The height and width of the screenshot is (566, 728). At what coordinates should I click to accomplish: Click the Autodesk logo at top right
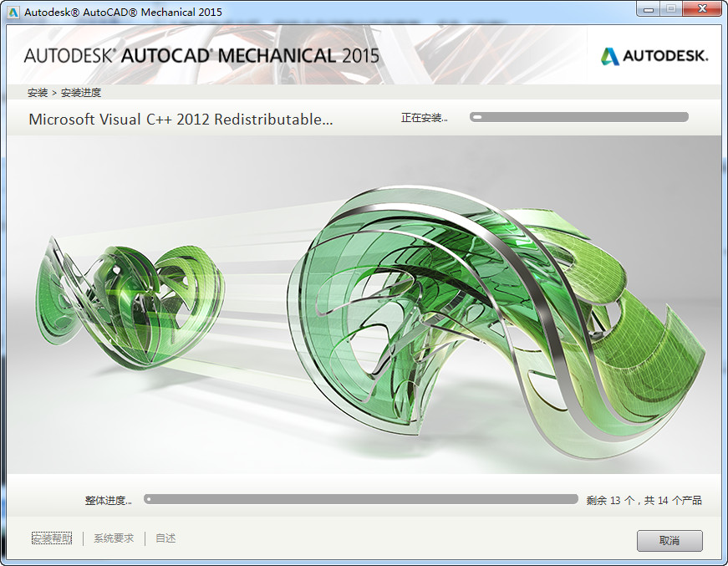point(655,55)
